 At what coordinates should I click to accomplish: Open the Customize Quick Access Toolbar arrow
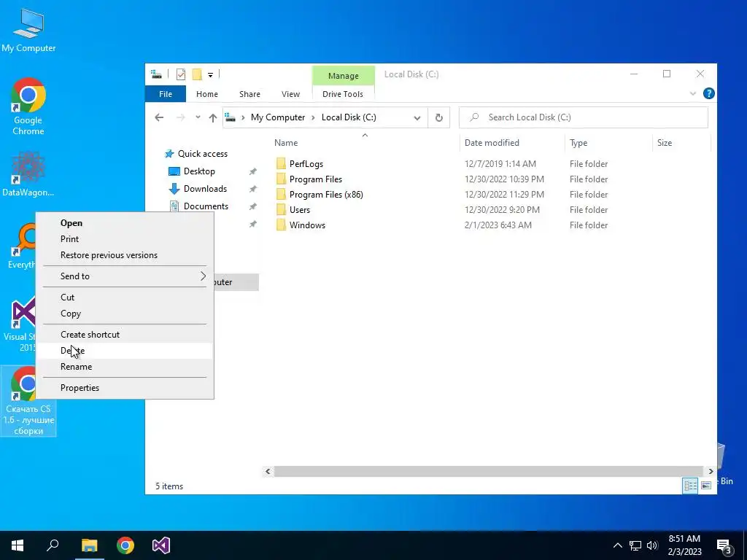[210, 75]
